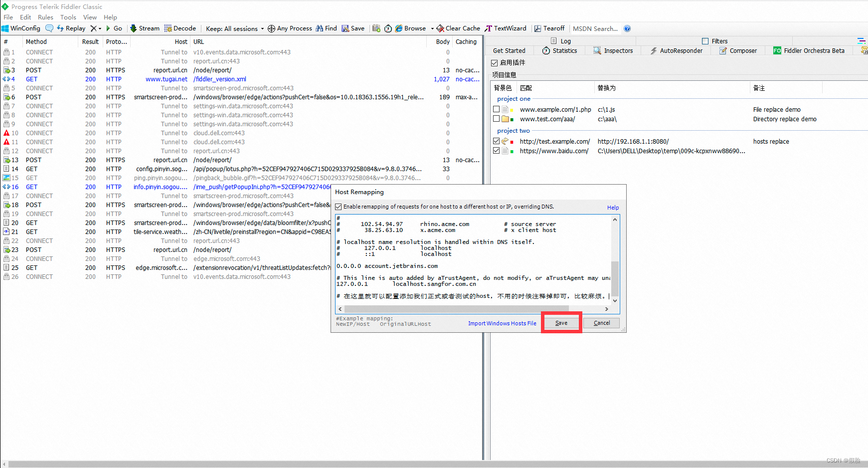Toggle the Enable remapping of requests checkbox
Screen dimensions: 868x468
(x=339, y=207)
